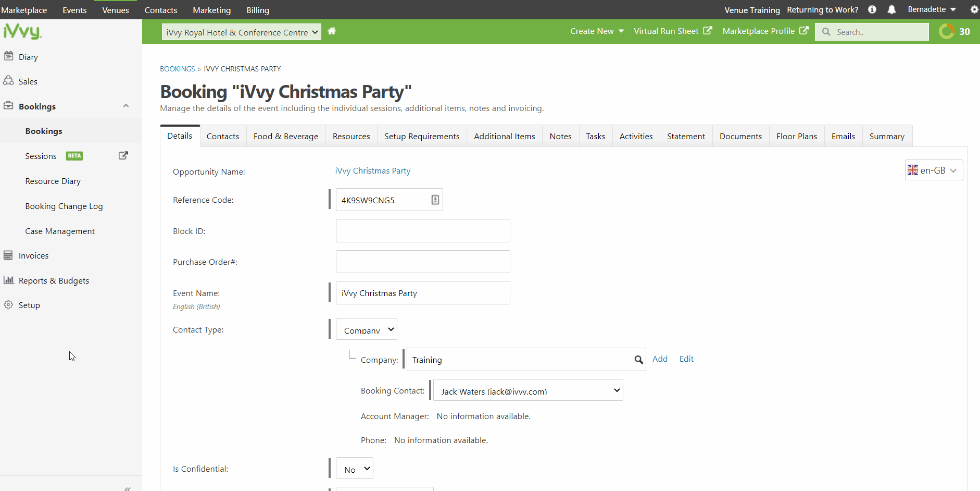The height and width of the screenshot is (491, 980).
Task: Click the circular progress score 30 icon
Action: coord(947,31)
